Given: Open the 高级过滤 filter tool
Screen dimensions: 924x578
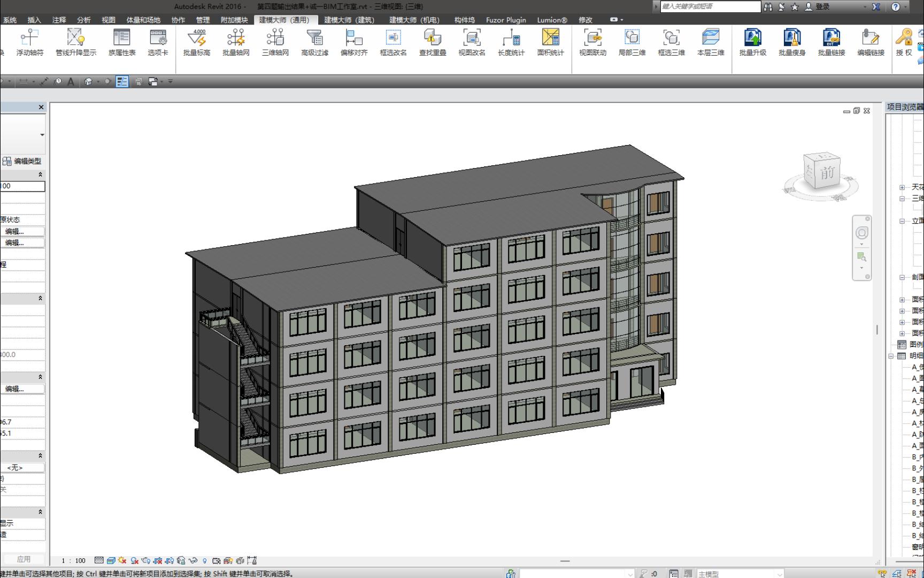Looking at the screenshot, I should [314, 42].
